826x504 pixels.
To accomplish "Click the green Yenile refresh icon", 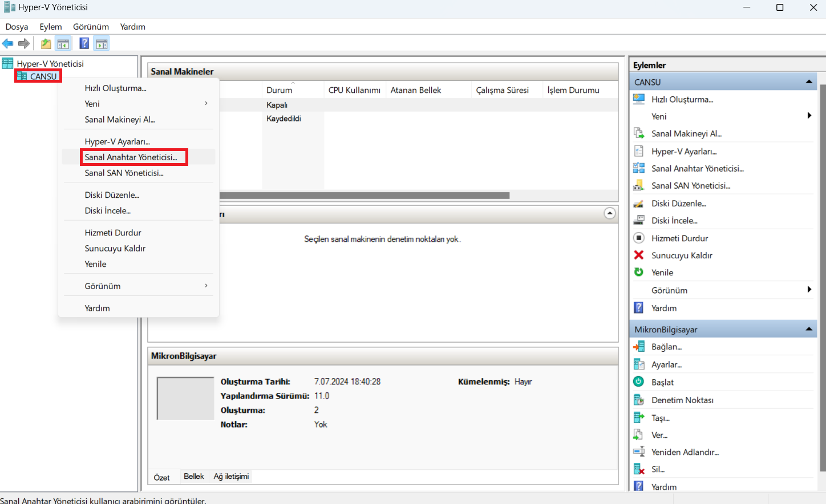I will pyautogui.click(x=639, y=272).
